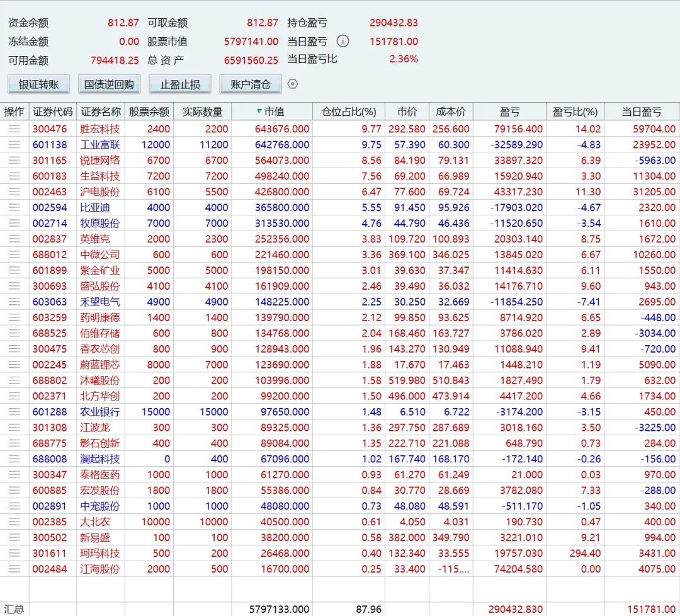Click the 银证转账 button
This screenshot has width=680, height=616.
point(38,84)
